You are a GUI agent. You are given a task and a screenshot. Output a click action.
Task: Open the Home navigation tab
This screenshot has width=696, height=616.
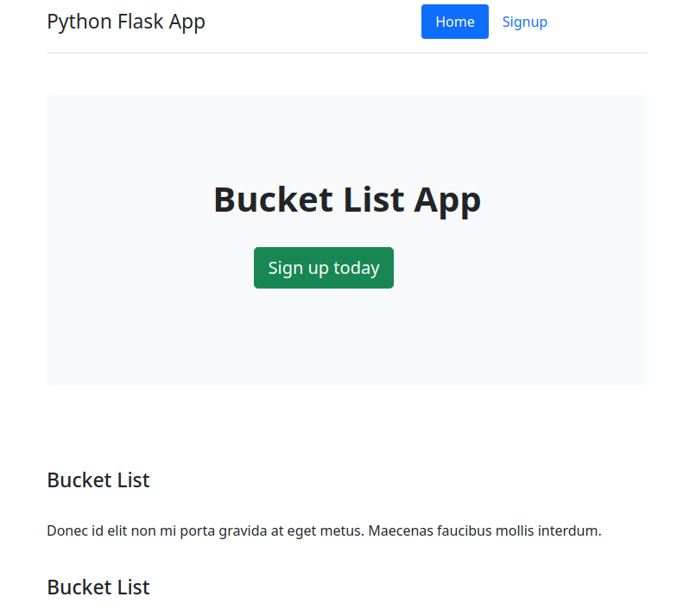(454, 22)
